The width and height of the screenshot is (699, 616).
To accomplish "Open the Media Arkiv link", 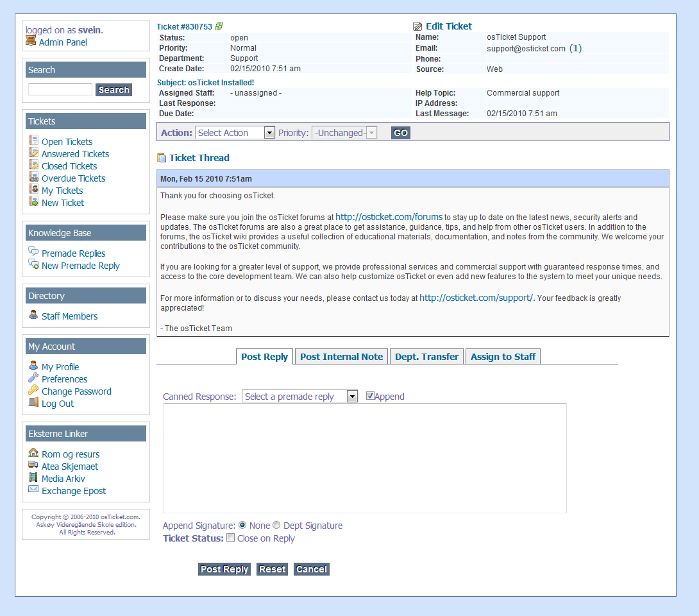I will coord(63,479).
